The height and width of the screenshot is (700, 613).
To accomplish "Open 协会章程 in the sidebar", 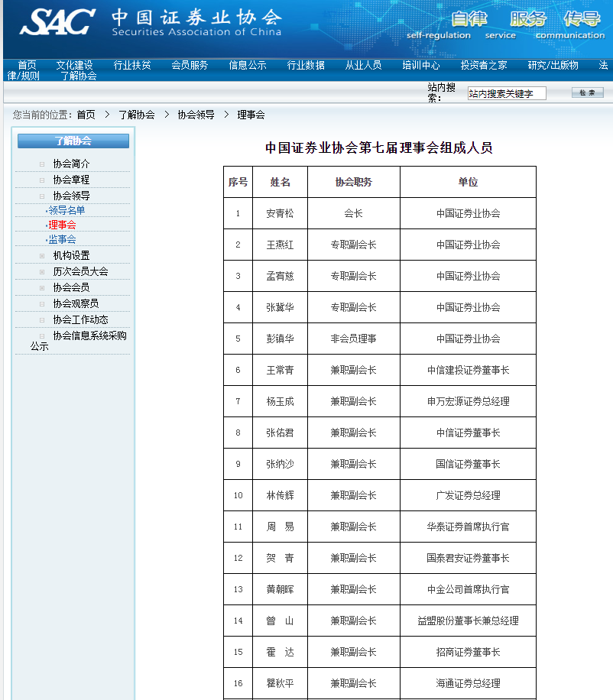I will coord(71,180).
